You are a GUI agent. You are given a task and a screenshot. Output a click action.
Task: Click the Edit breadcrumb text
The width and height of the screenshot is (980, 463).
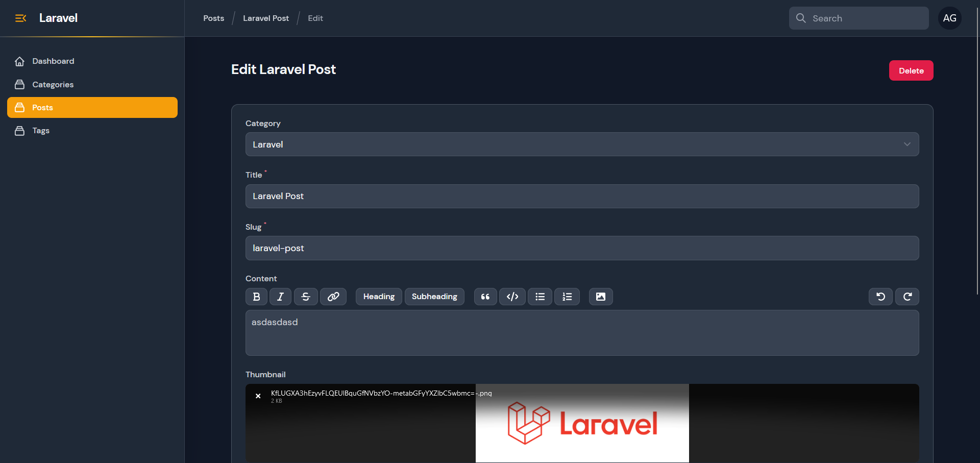point(315,18)
